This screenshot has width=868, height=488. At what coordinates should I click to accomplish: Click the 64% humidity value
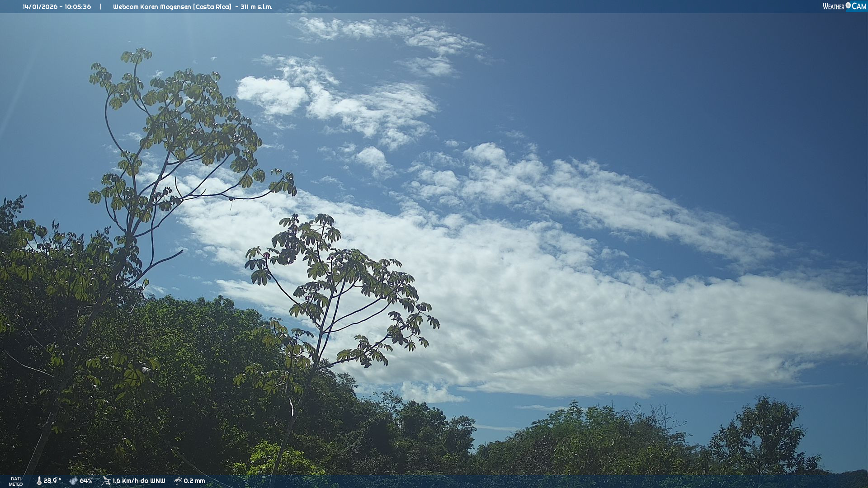point(86,481)
